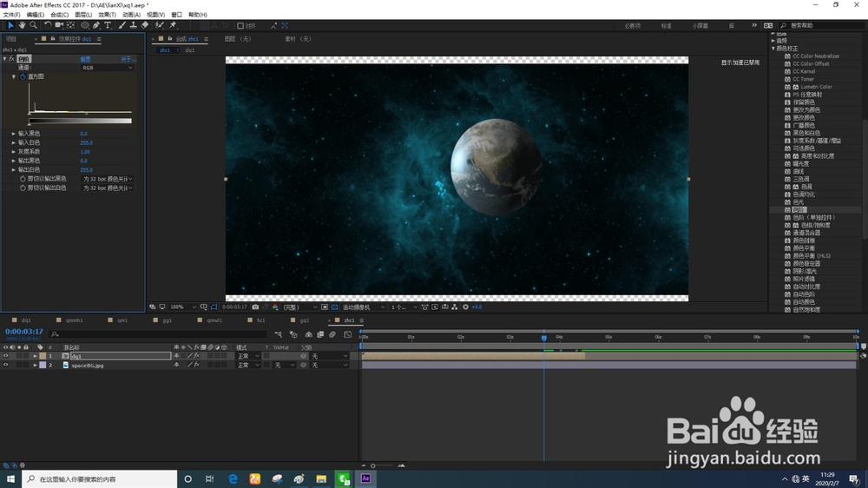Click Reset link for Levels effect
868x488 pixels.
click(x=85, y=59)
